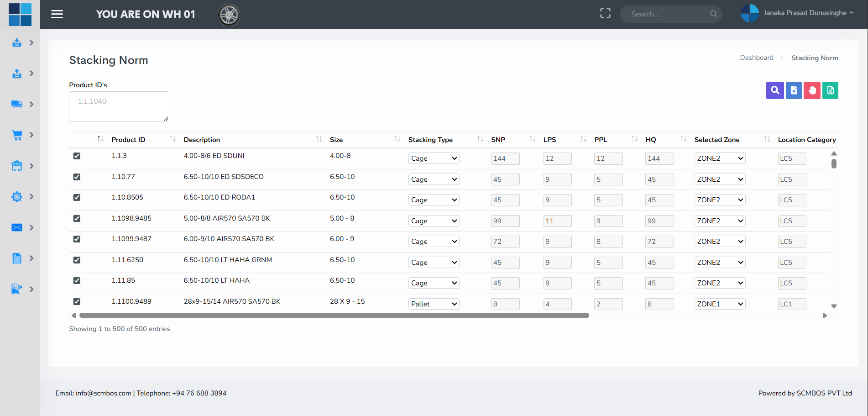Click the green Excel export button
Screen dimensions: 868x416
(x=830, y=90)
